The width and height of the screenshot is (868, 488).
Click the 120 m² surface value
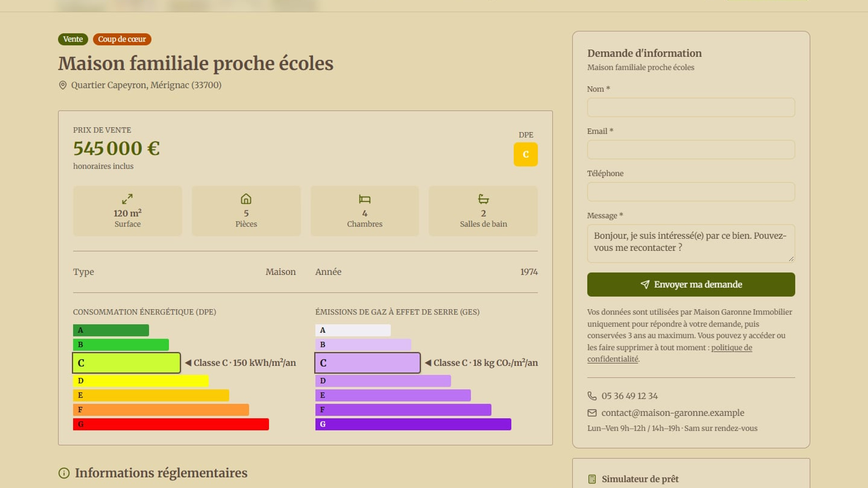coord(127,213)
